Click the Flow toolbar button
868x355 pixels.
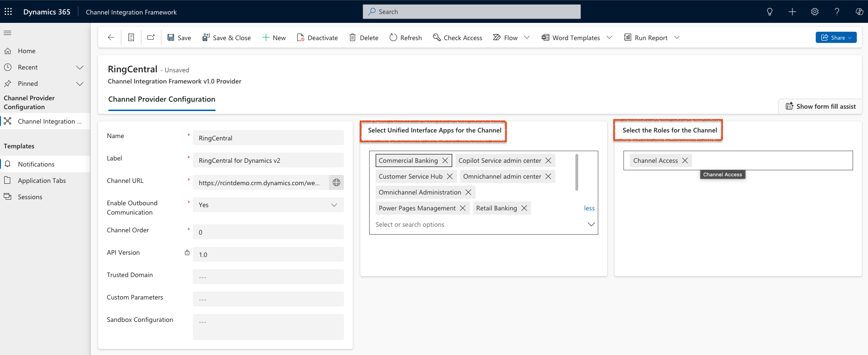(x=505, y=38)
